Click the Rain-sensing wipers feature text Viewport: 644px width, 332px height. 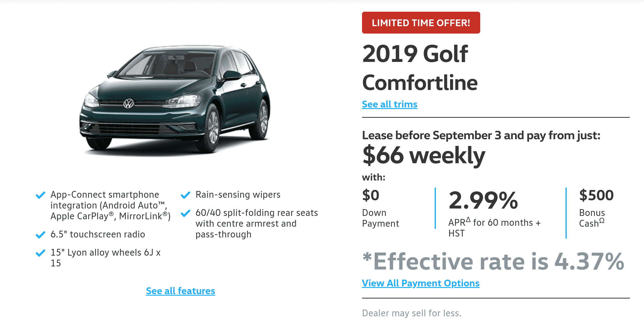[238, 195]
